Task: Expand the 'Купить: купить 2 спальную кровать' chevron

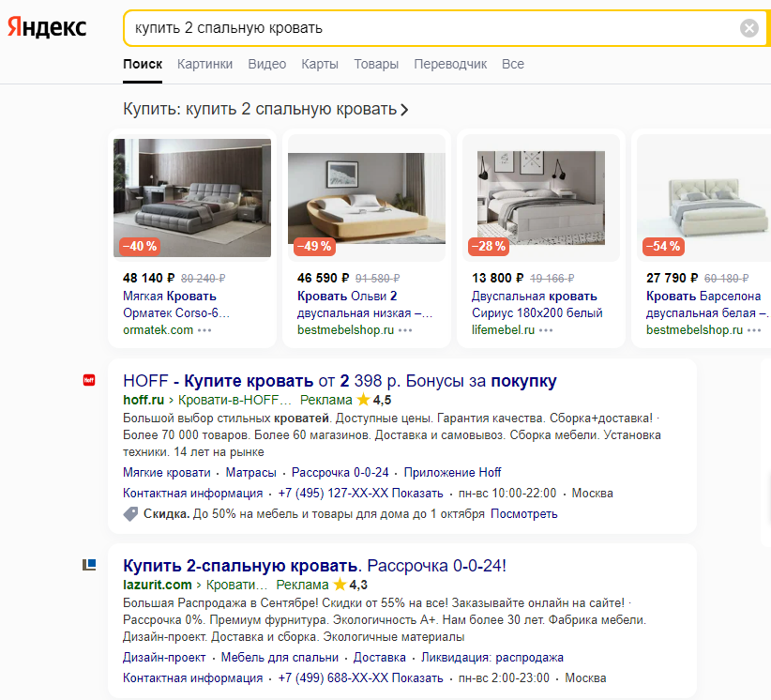Action: (404, 110)
